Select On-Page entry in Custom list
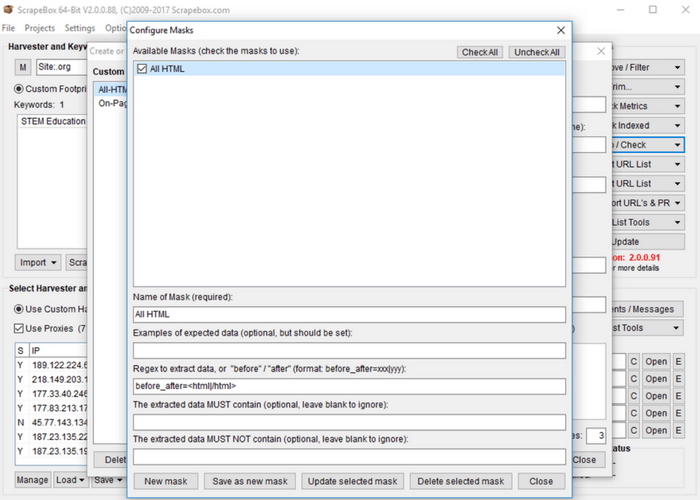700x500 pixels. click(x=112, y=103)
